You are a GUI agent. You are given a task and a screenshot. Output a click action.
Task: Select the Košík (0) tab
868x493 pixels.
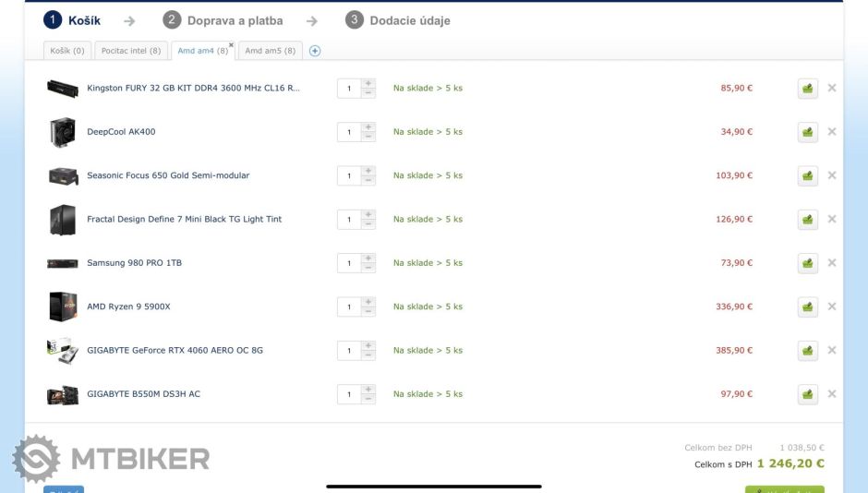click(66, 51)
